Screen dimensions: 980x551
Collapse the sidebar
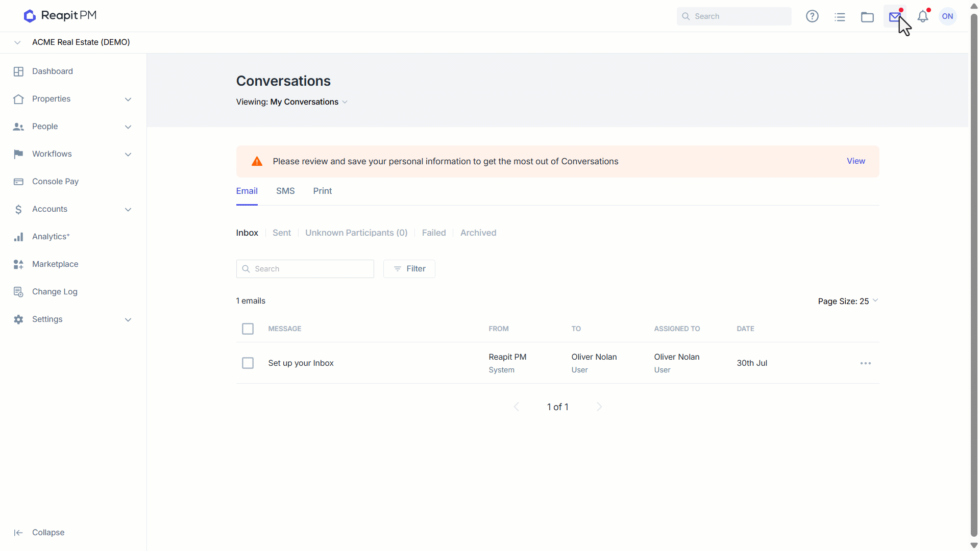pyautogui.click(x=39, y=533)
